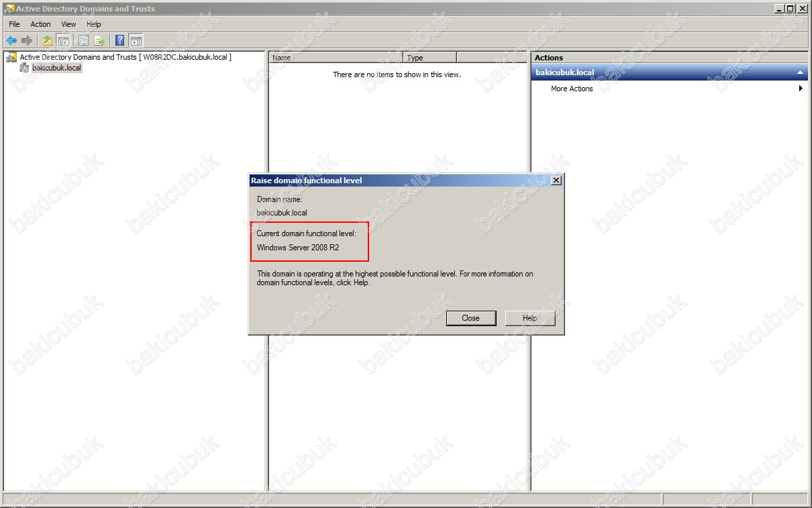Collapse the bakicubuk.local actions section

point(800,72)
